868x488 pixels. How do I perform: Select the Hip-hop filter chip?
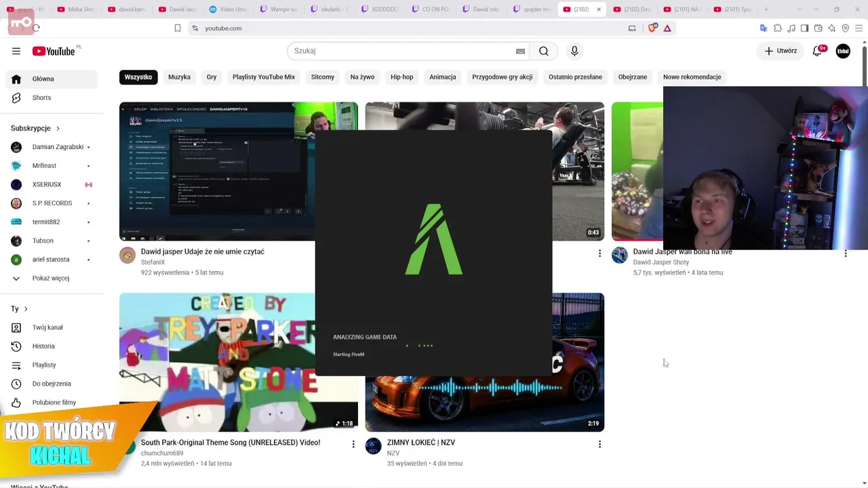[402, 77]
